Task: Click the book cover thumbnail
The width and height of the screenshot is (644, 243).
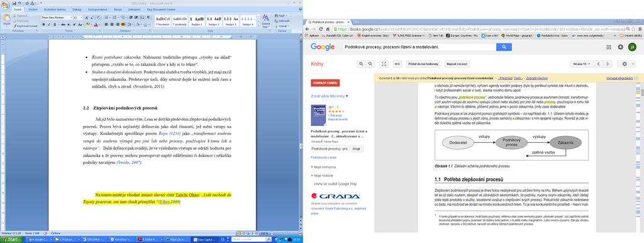Action: [319, 116]
